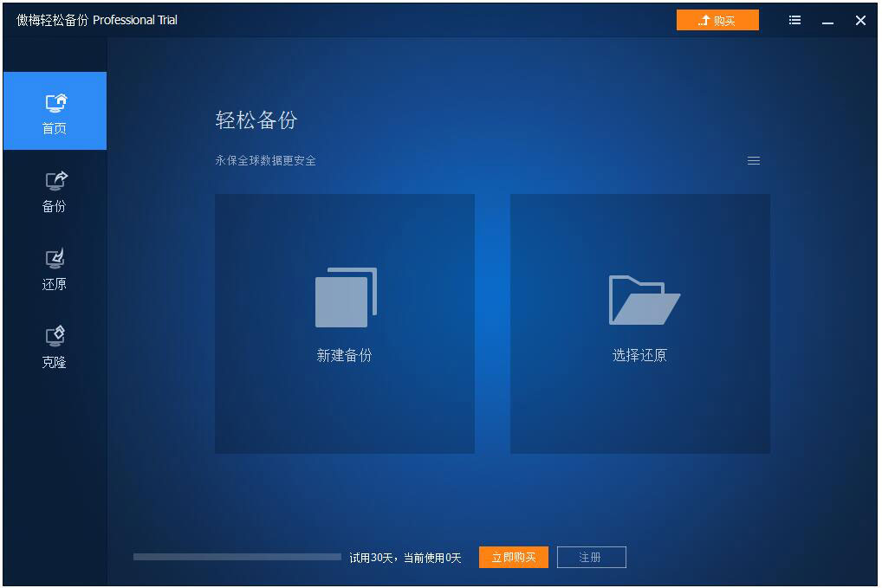
Task: Click the 注册 registration button
Action: pyautogui.click(x=592, y=557)
